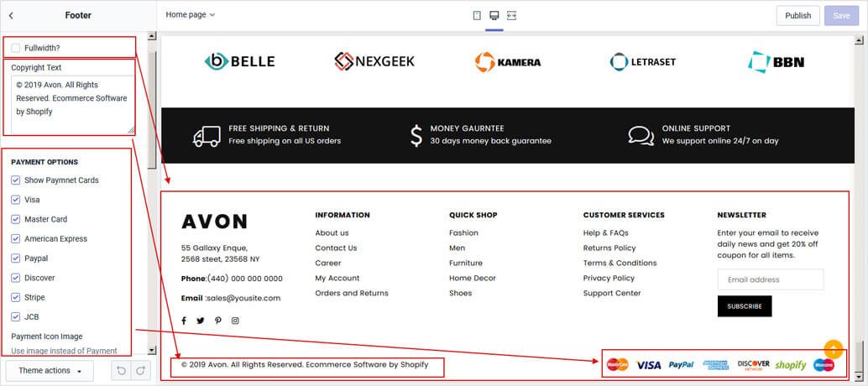Toggle the Paypal checkbox
The height and width of the screenshot is (386, 868).
point(16,258)
